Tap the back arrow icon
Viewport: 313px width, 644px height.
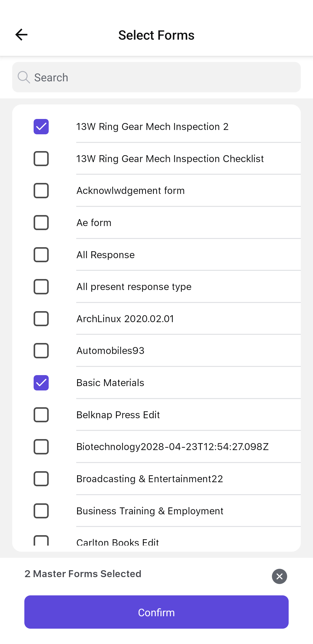click(21, 35)
